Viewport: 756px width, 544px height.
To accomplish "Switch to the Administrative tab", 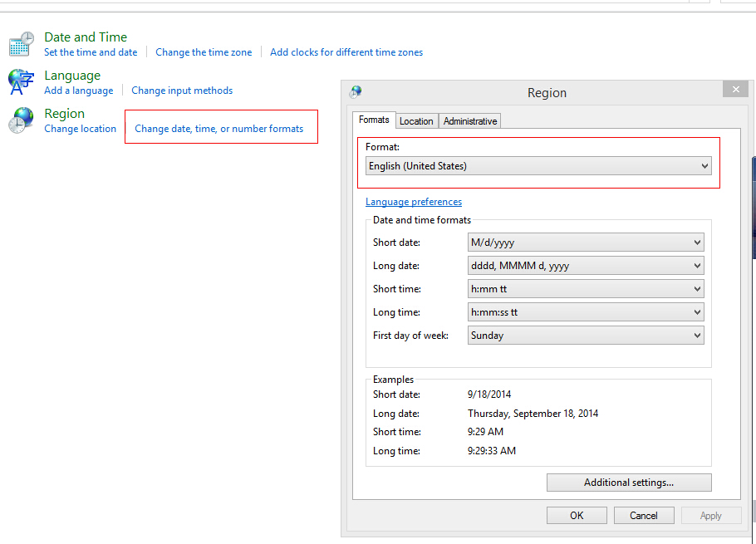I will (x=470, y=121).
